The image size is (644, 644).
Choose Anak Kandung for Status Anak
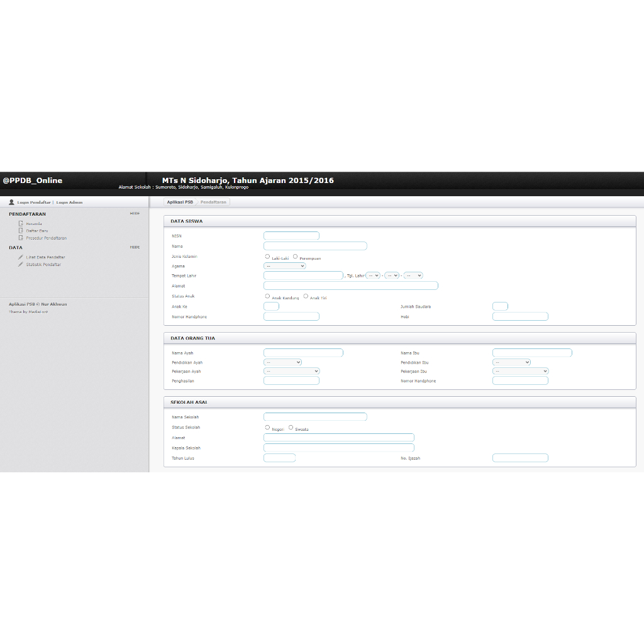click(x=267, y=296)
